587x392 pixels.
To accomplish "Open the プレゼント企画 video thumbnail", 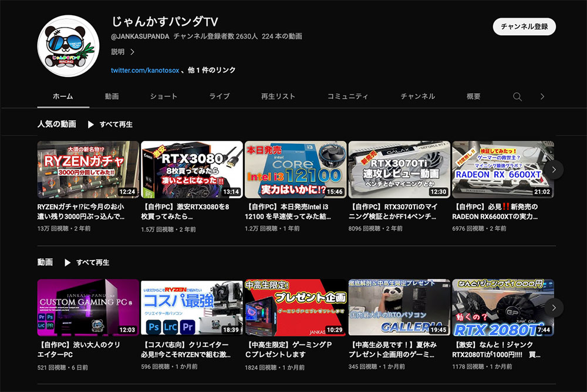I will pyautogui.click(x=295, y=307).
